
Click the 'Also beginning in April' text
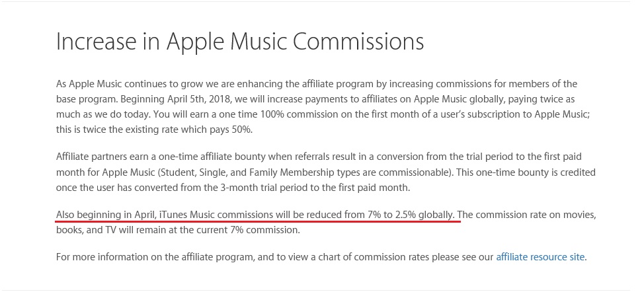coord(106,215)
